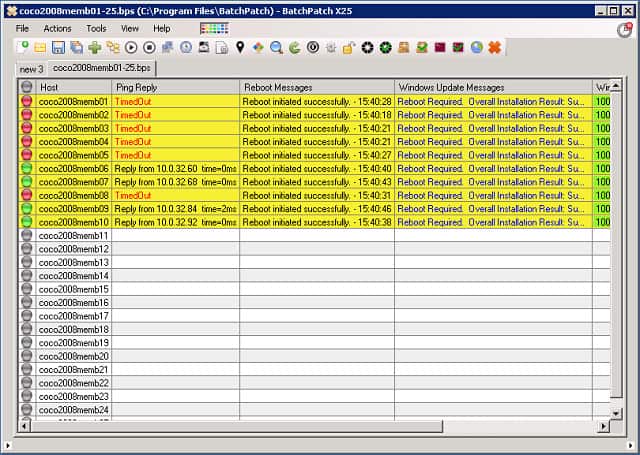Click the Windows colored flag toolbar icon
The image size is (640, 455).
pos(258,48)
